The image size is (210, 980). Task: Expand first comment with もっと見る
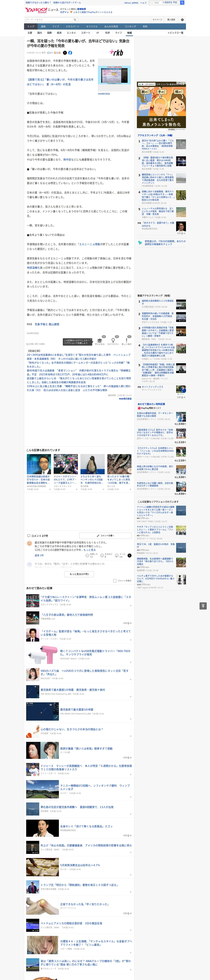pyautogui.click(x=90, y=550)
